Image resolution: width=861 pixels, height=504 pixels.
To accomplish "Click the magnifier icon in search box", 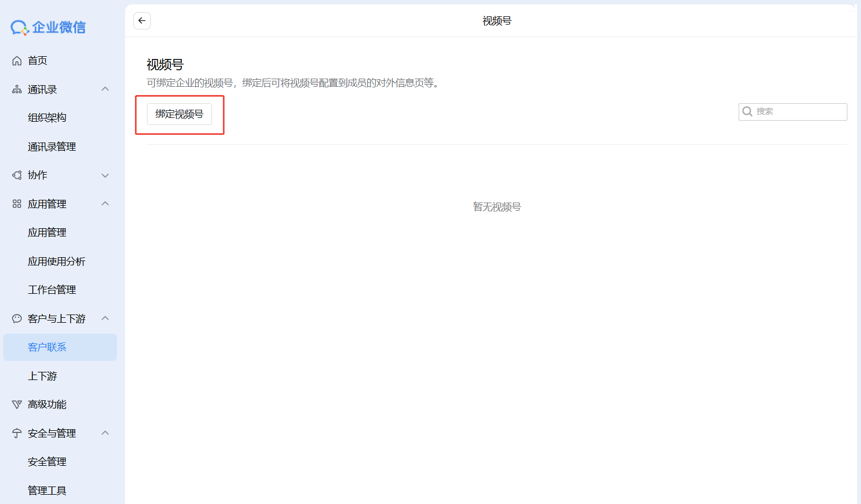I will coord(747,111).
